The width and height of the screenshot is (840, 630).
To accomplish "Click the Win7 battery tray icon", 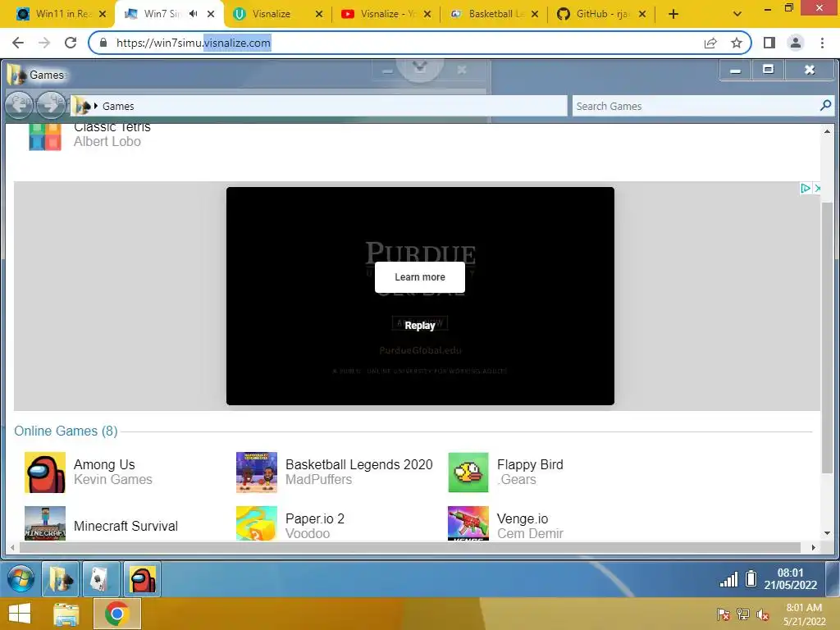I will 751,578.
